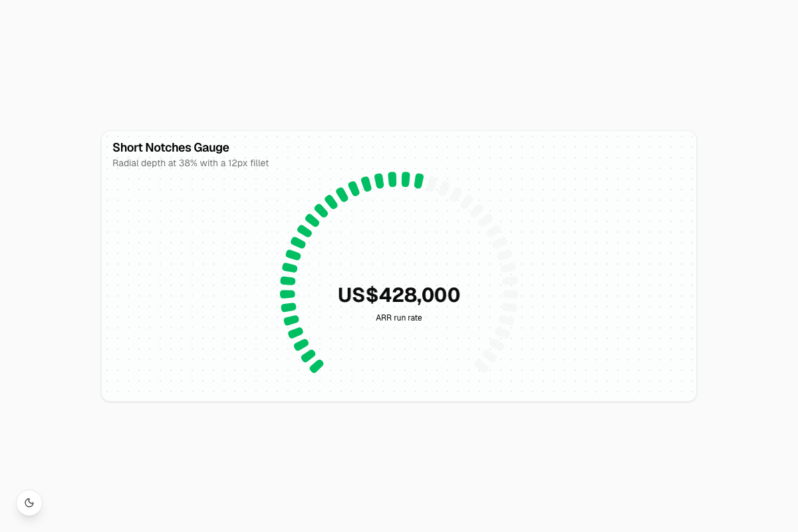Image resolution: width=798 pixels, height=532 pixels.
Task: Click the 38% text in the subtitle
Action: [x=188, y=163]
